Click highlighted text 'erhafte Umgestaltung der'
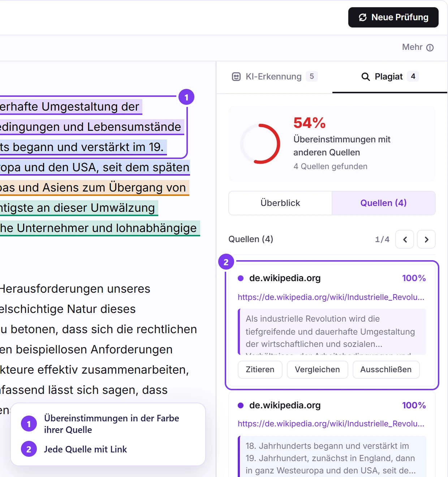The image size is (448, 477). (70, 107)
